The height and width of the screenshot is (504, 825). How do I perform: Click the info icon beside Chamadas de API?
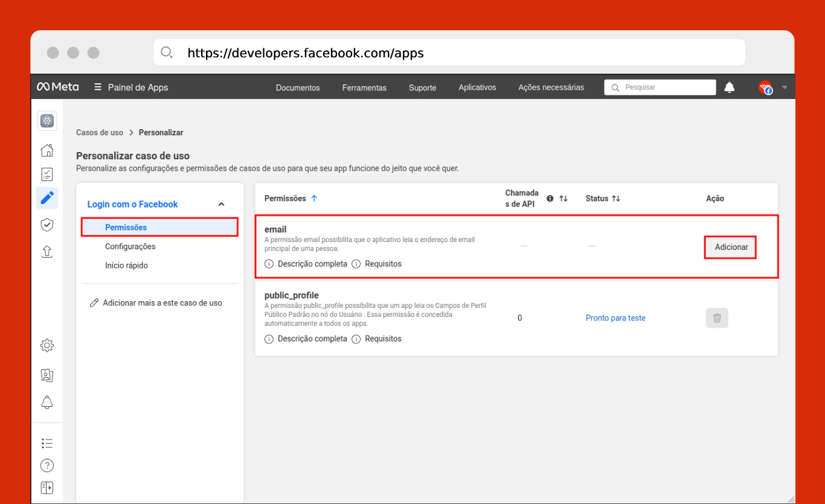[x=550, y=199]
